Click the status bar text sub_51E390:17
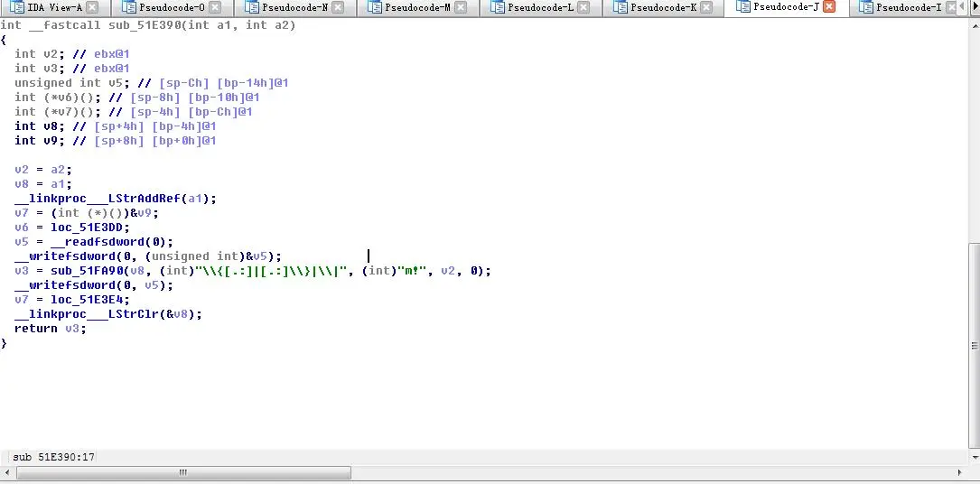 [54, 457]
